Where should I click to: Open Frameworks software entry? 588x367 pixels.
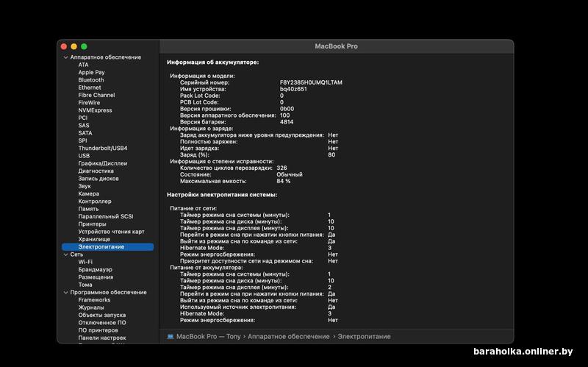click(x=94, y=300)
